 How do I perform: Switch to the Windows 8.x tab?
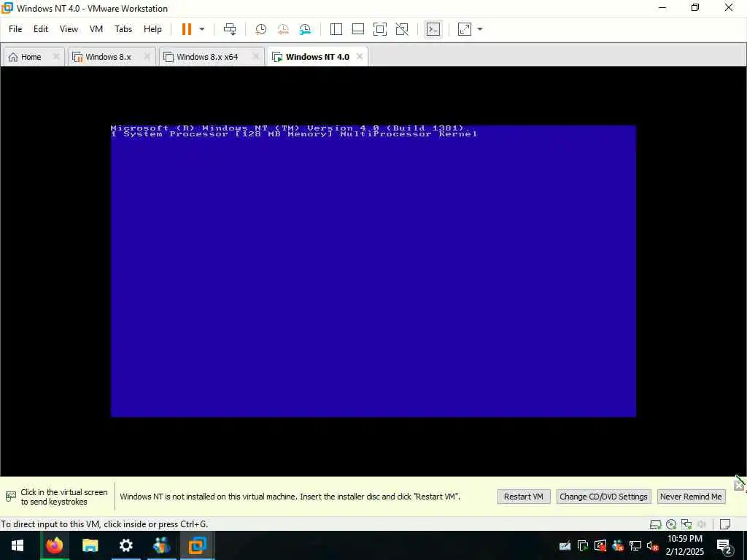[108, 57]
